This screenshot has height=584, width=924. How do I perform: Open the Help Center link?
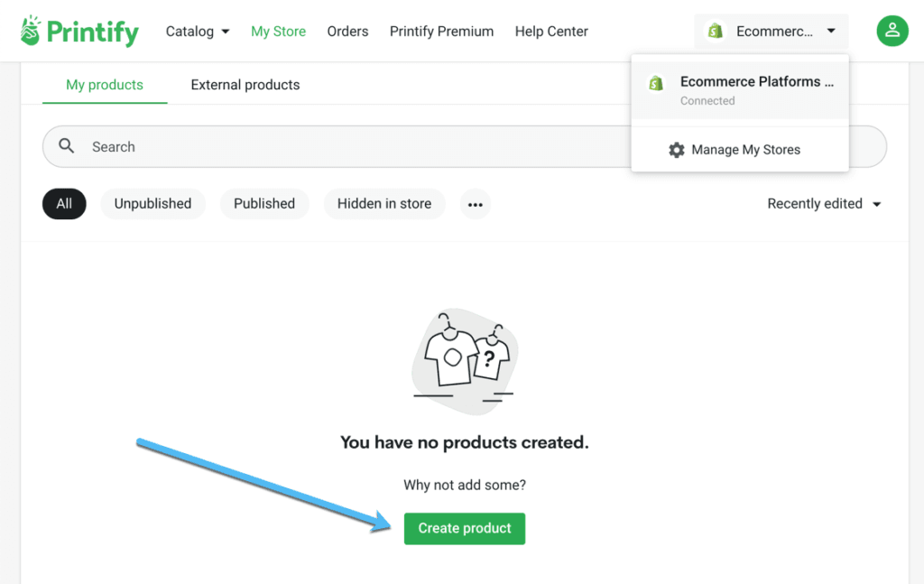[x=551, y=32]
